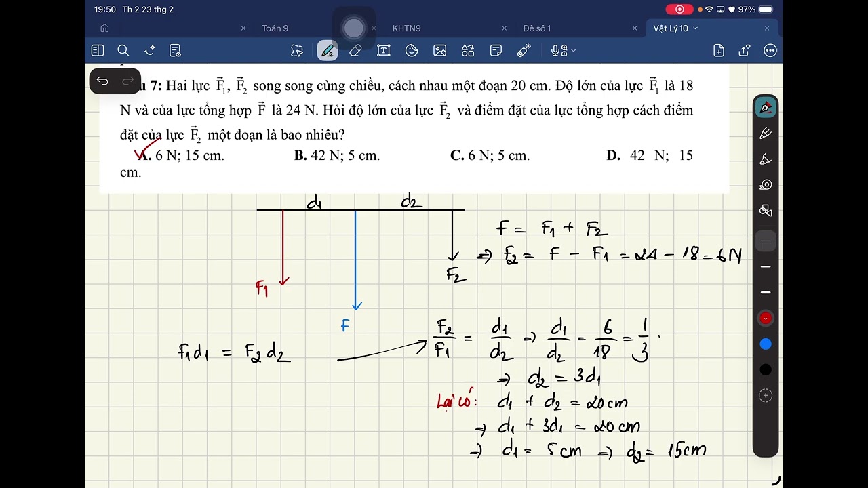The width and height of the screenshot is (868, 488).
Task: Pick the blue pen color swatch
Action: coord(766,344)
